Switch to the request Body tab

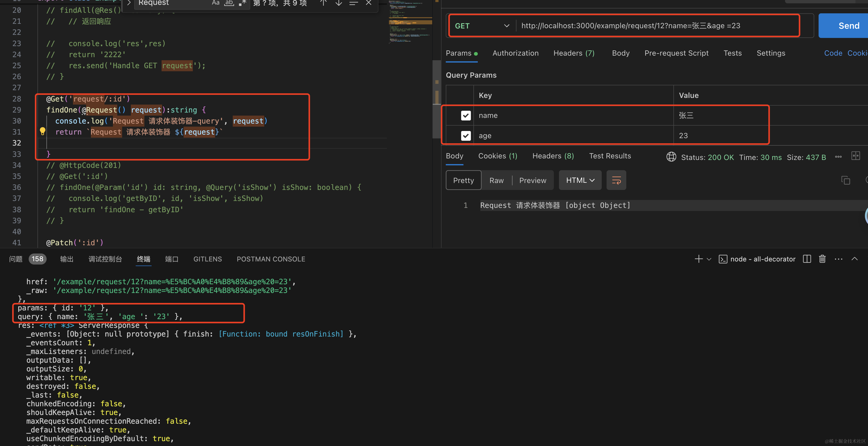pos(621,53)
